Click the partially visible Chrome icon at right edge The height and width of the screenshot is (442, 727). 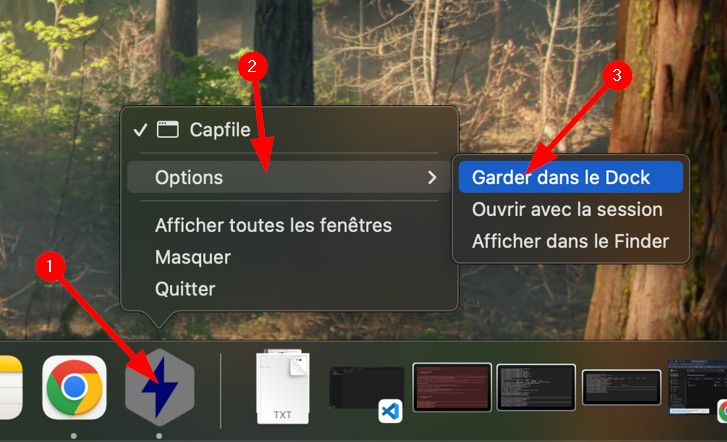tap(722, 412)
